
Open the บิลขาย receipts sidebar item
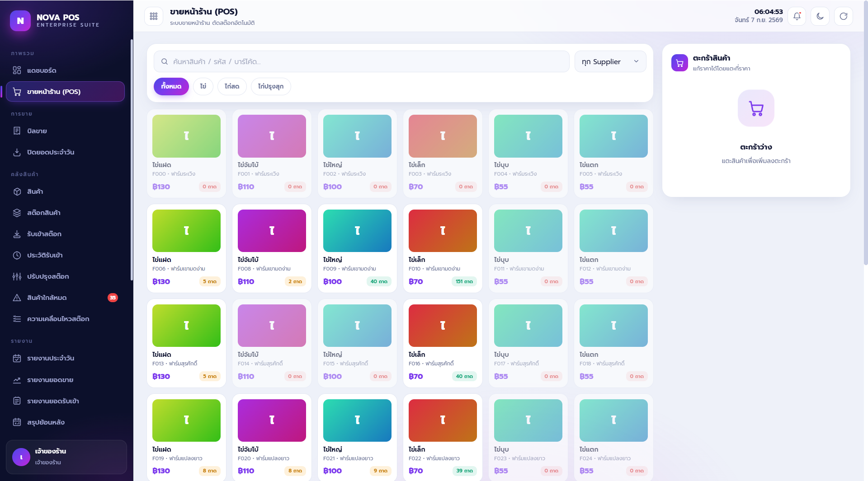(65, 131)
